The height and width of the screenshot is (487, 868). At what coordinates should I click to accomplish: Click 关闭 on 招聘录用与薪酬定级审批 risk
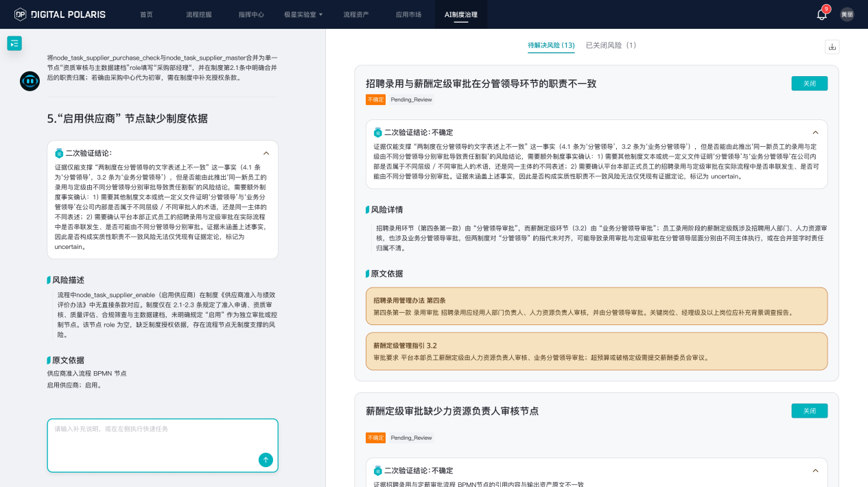(809, 83)
